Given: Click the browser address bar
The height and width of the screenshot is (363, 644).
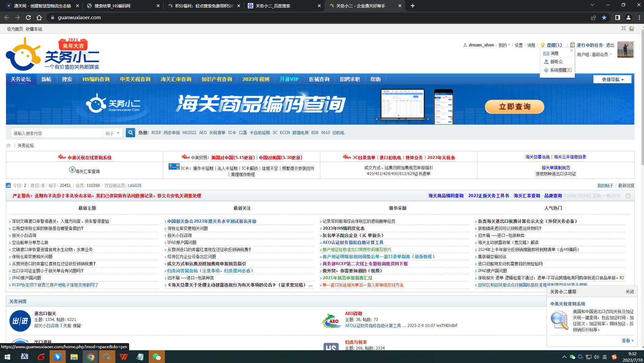Looking at the screenshot, I should 317,18.
